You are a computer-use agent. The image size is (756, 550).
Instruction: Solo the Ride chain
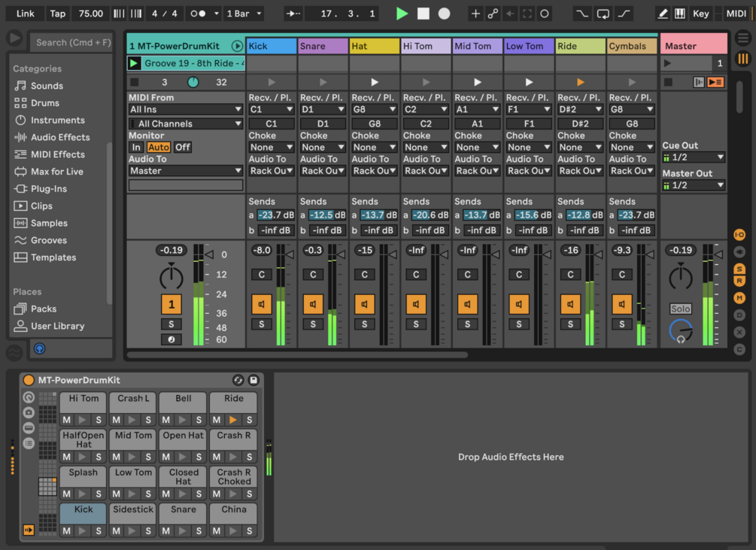(x=570, y=324)
